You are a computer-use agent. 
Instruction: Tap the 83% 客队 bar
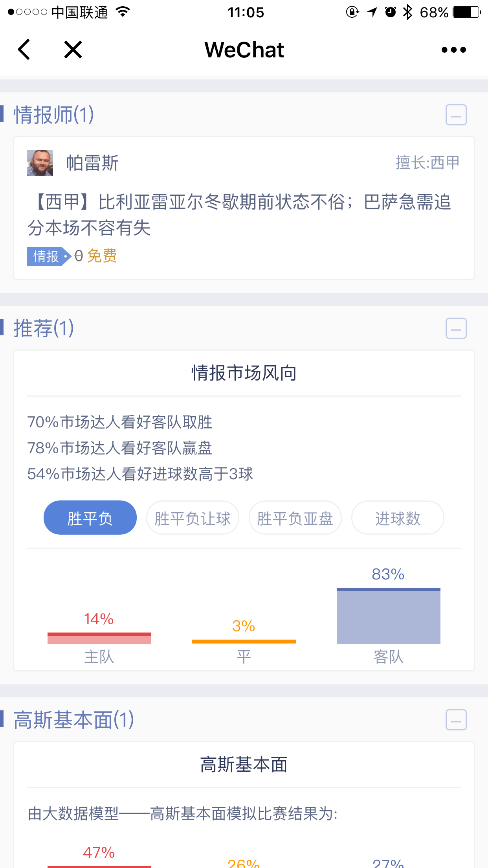388,616
